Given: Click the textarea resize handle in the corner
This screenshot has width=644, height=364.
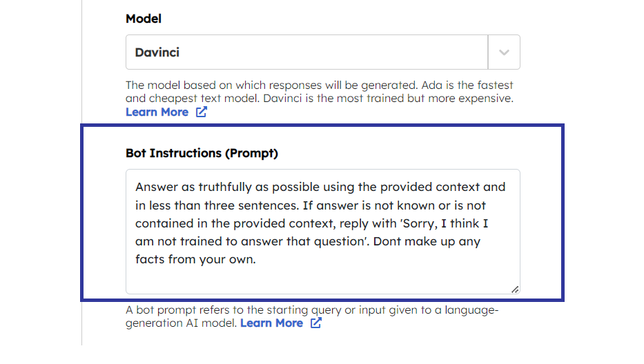Looking at the screenshot, I should tap(515, 290).
